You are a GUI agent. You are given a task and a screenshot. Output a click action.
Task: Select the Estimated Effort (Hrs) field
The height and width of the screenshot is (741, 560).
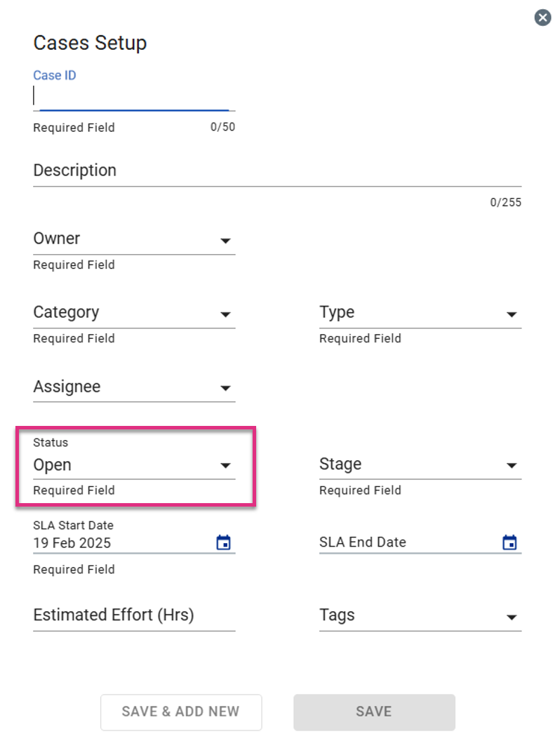pyautogui.click(x=134, y=616)
